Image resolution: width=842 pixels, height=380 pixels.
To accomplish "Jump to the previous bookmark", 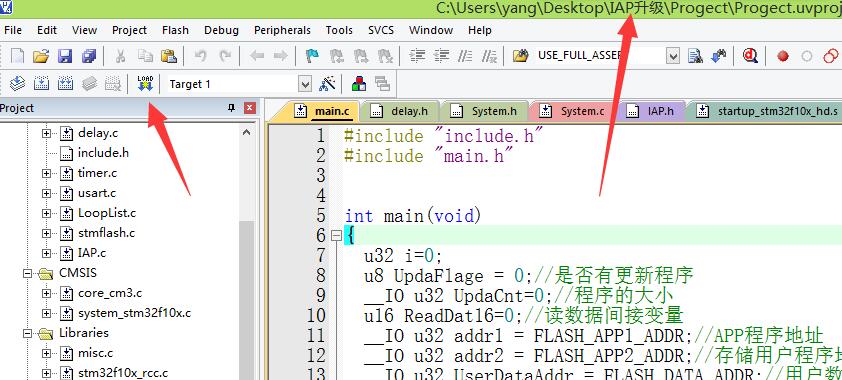I will tap(337, 56).
